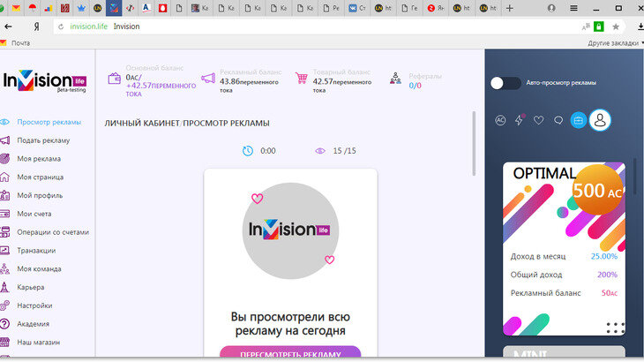Click the Пересмотреть рекламу button
Viewport: 644px width, 362px height.
[x=290, y=352]
